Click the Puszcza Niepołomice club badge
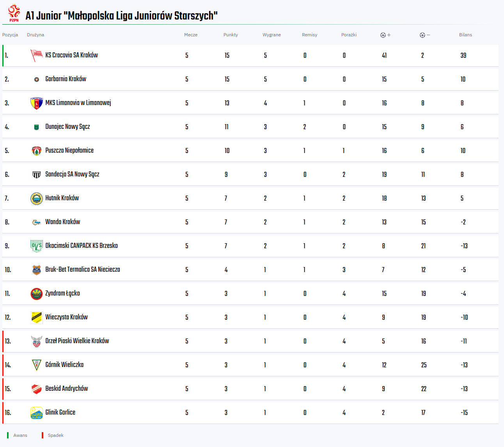This screenshot has height=447, width=504. point(37,151)
